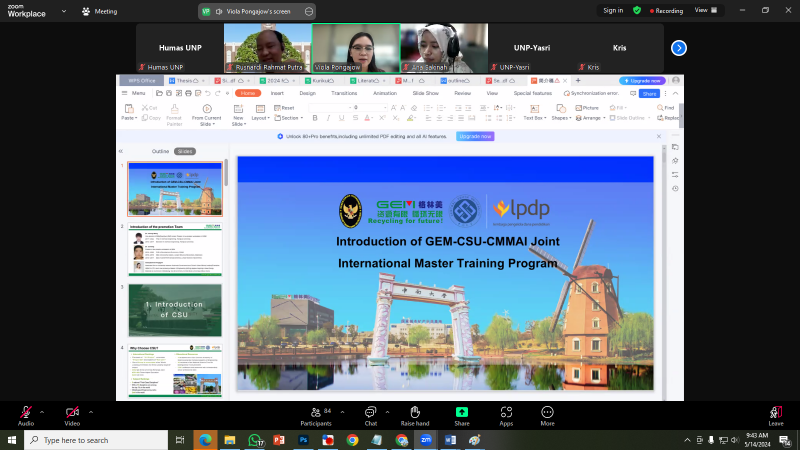Expand the Participants options arrow
The image size is (800, 450).
(x=342, y=412)
